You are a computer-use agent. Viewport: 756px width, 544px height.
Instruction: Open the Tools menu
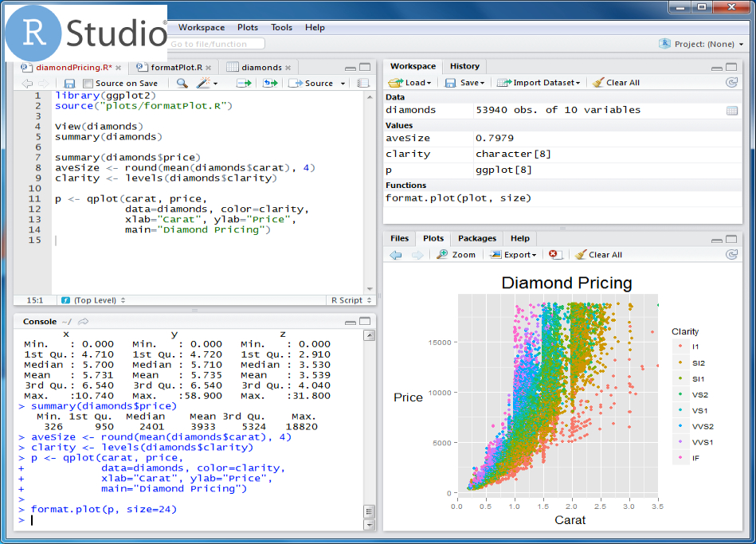click(281, 27)
